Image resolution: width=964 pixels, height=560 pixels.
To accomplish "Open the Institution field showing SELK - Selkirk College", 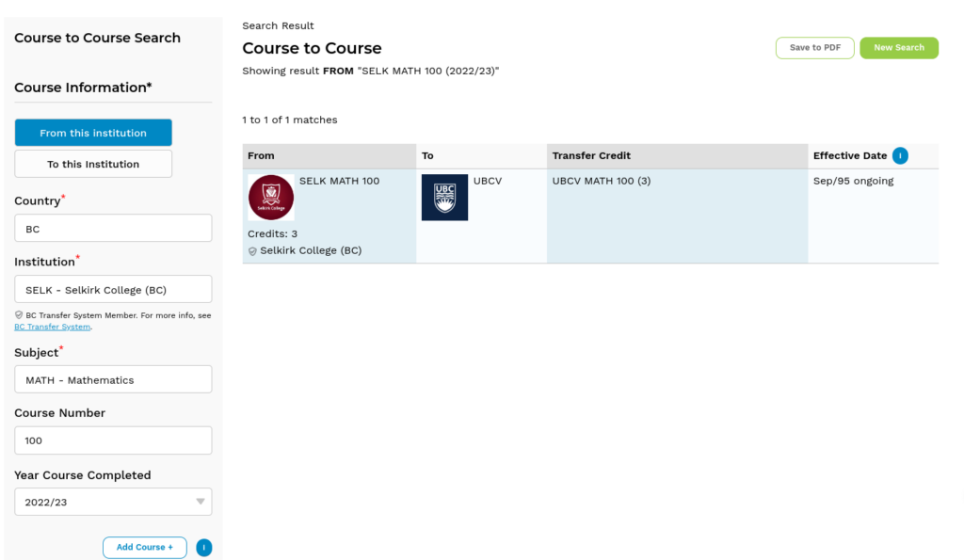I will [x=113, y=290].
